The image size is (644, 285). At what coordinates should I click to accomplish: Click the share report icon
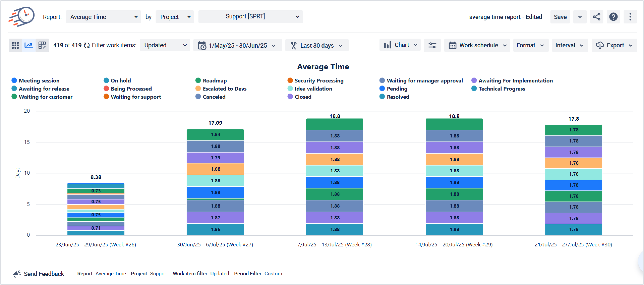coord(597,17)
